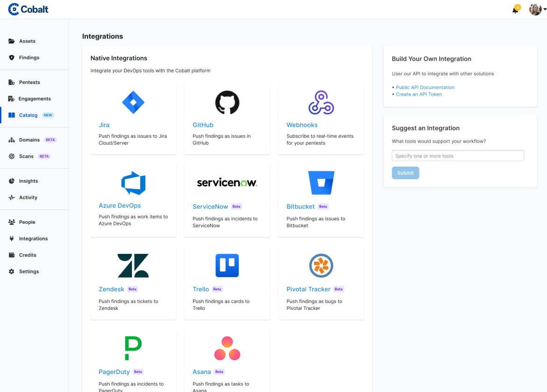Click the Bitbucket bucket logo
Image resolution: width=547 pixels, height=392 pixels.
click(321, 183)
